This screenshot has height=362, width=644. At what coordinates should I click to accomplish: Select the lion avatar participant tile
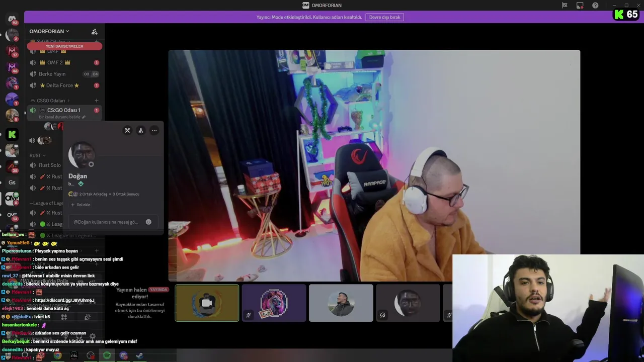tap(274, 303)
